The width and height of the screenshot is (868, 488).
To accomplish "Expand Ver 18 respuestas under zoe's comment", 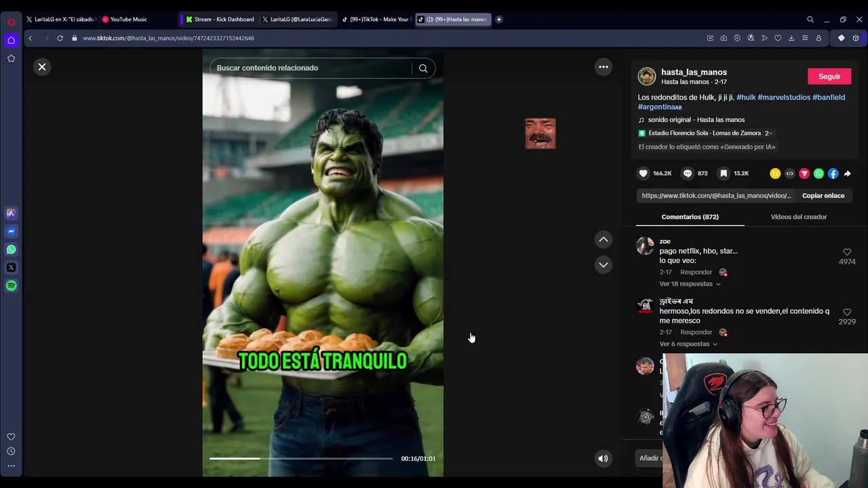I will (690, 284).
